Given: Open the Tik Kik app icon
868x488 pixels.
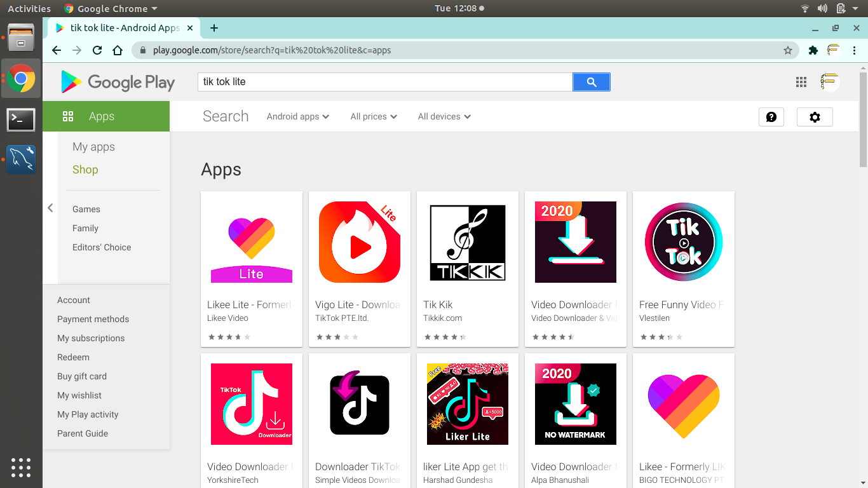Looking at the screenshot, I should [468, 242].
